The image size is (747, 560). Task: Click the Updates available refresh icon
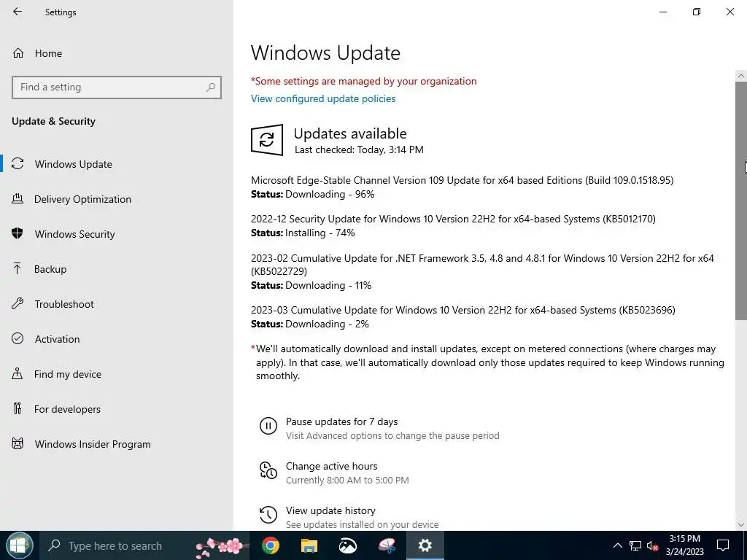click(267, 140)
